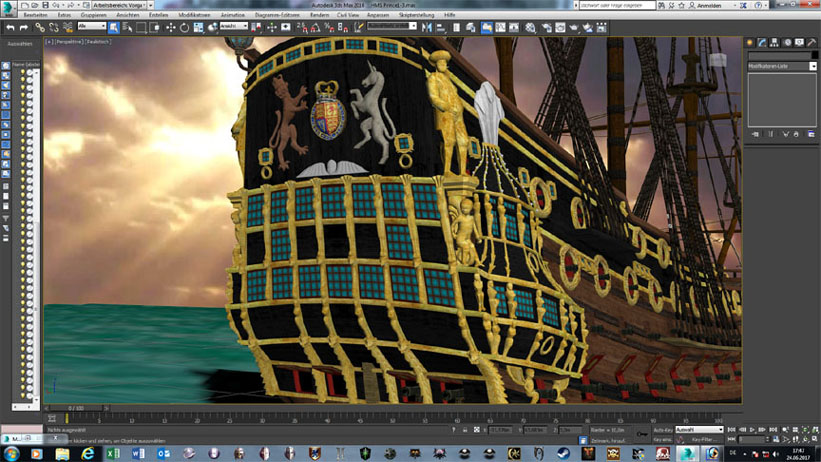821x462 pixels.
Task: Open the Realistisch shading label menu
Action: [x=98, y=41]
